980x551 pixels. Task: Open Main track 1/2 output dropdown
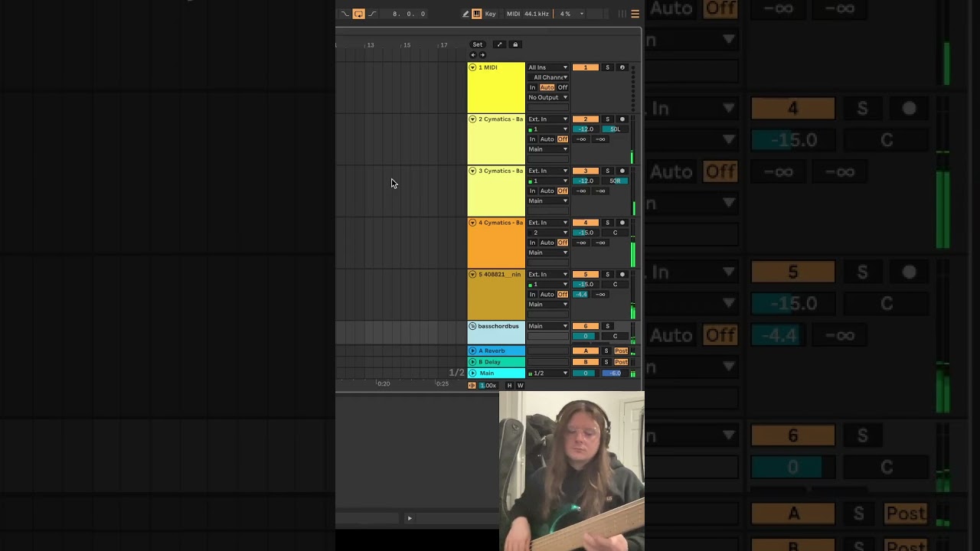coord(548,373)
